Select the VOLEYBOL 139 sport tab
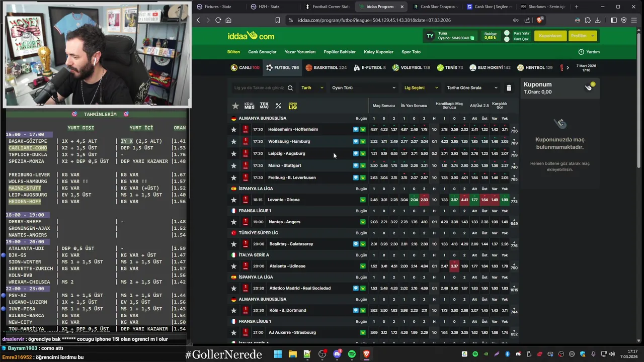 pos(411,67)
